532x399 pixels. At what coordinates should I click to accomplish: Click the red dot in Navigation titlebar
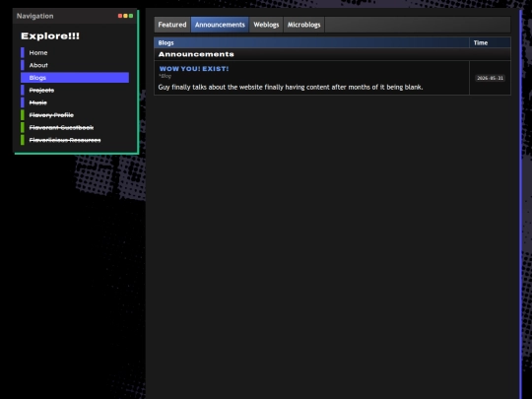120,16
